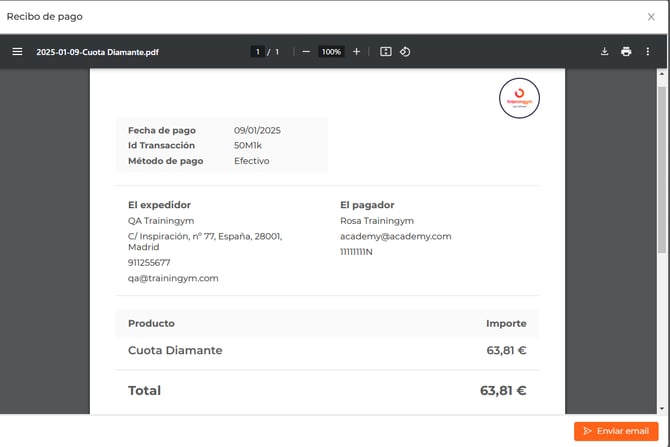The image size is (670, 447).
Task: Open the PDF viewer more actions menu
Action: (x=648, y=52)
